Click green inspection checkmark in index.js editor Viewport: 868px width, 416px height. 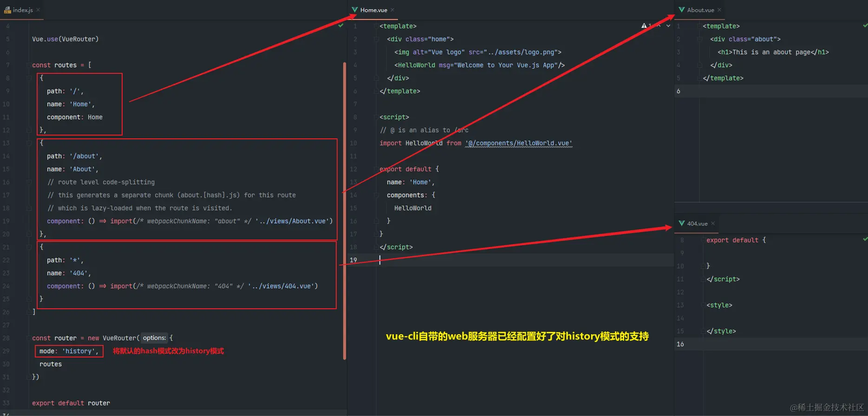click(341, 26)
